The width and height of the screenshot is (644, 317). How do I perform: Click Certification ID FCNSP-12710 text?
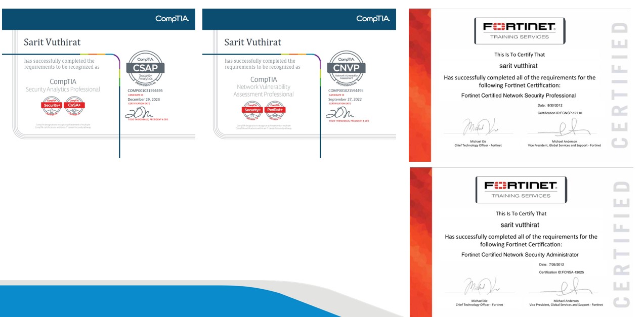(x=560, y=113)
